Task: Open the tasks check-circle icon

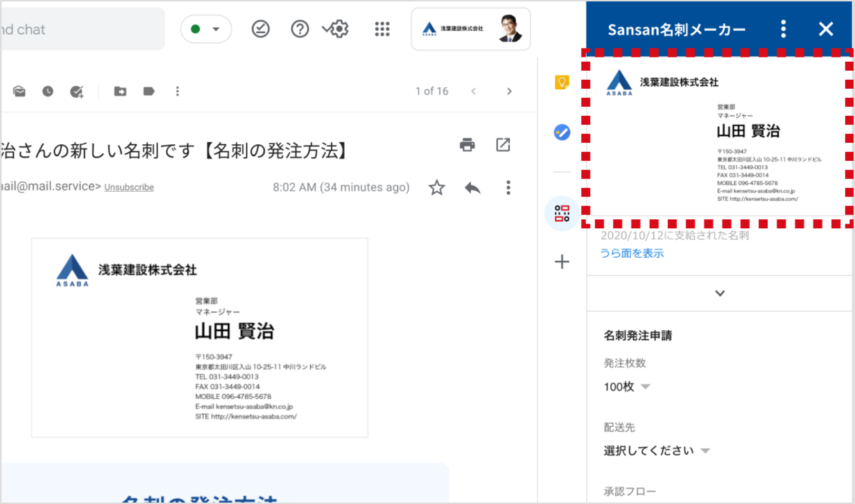Action: [260, 29]
